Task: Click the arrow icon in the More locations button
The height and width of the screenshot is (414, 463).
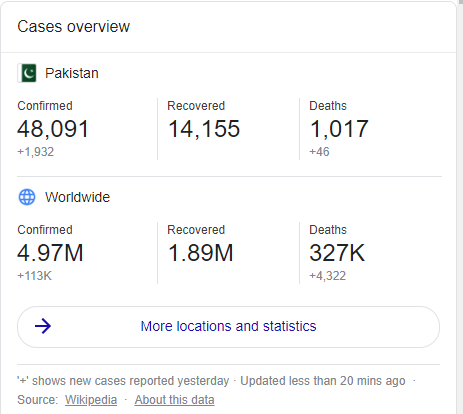Action: pos(43,326)
